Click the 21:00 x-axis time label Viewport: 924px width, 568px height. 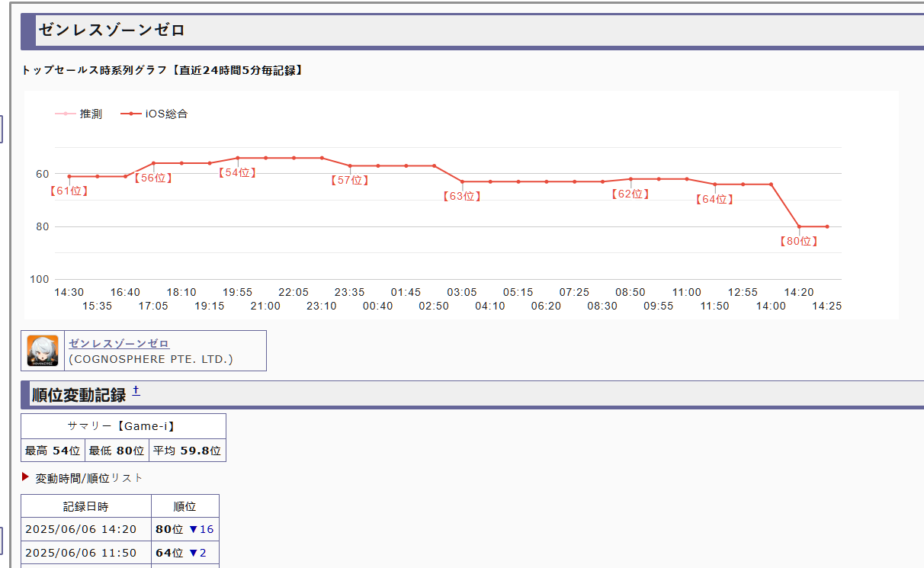(x=265, y=306)
